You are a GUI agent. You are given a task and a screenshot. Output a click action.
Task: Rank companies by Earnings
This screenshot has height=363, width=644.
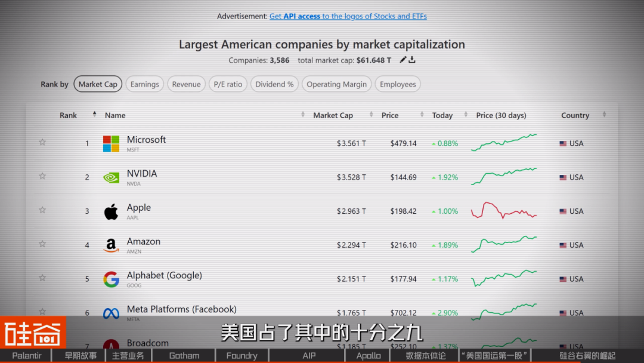pos(144,84)
